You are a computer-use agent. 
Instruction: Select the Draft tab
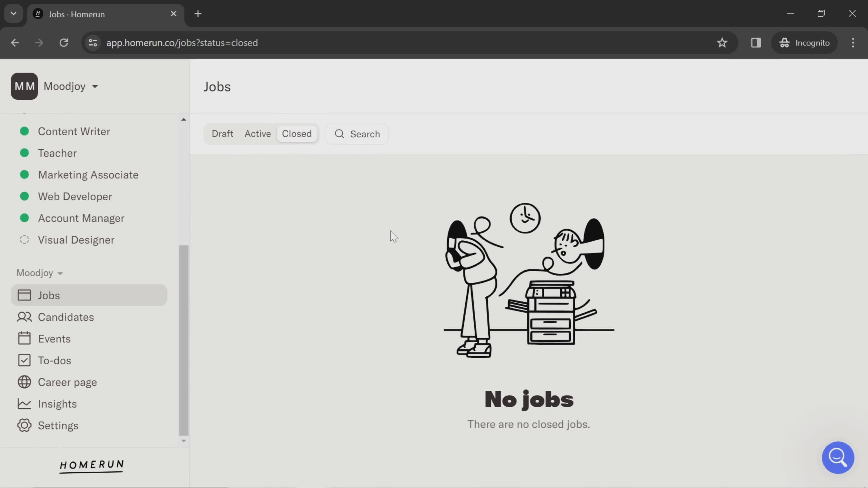tap(222, 134)
